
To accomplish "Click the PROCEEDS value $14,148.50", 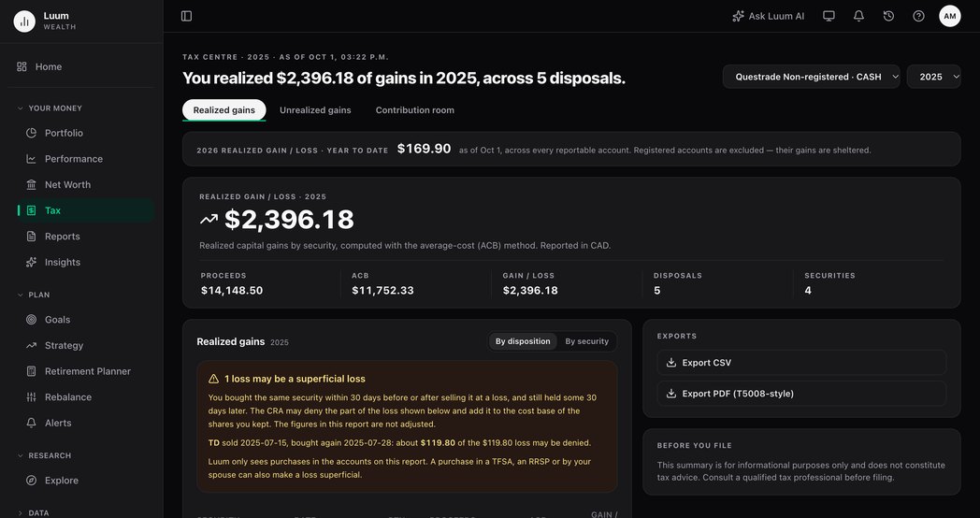I will [232, 291].
